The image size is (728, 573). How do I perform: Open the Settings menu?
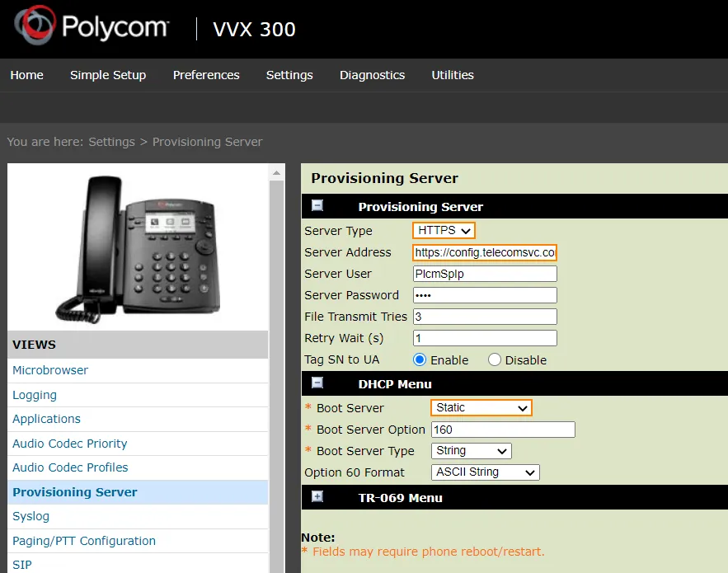289,75
